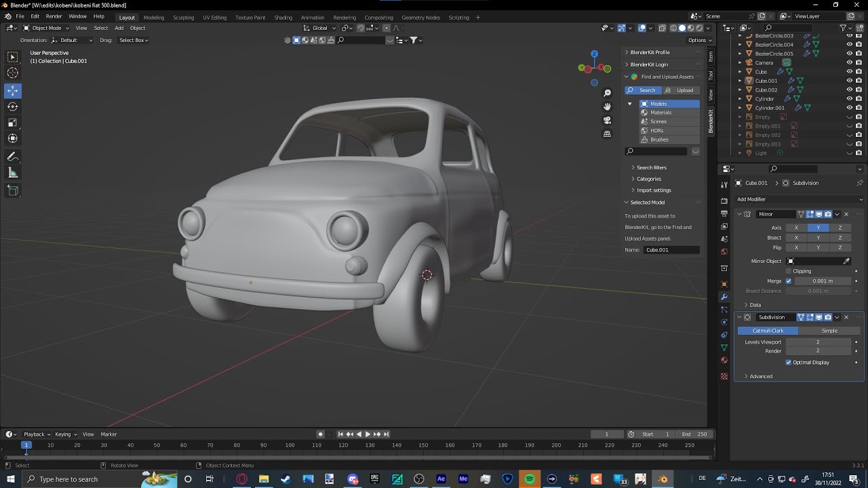Viewport: 868px width, 488px height.
Task: Toggle the Mirror Merge checkbox
Action: 788,281
